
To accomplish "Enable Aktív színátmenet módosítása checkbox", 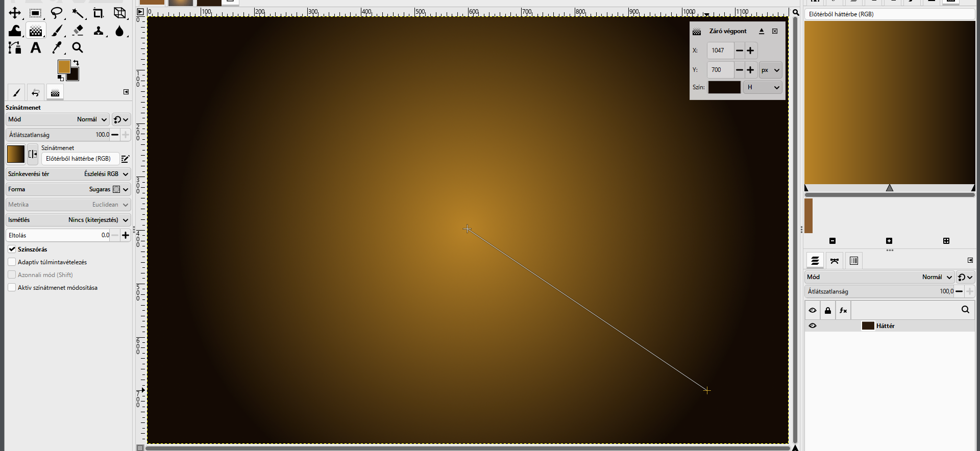I will point(12,287).
